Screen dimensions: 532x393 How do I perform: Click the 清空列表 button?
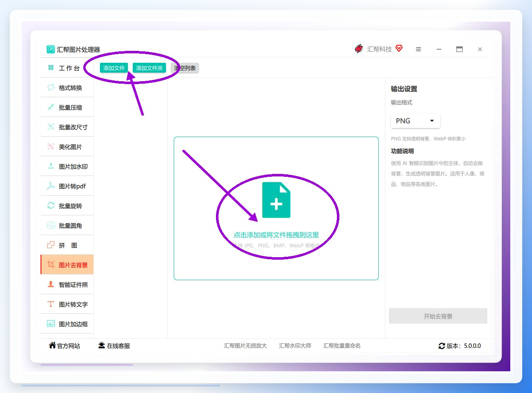pos(185,68)
